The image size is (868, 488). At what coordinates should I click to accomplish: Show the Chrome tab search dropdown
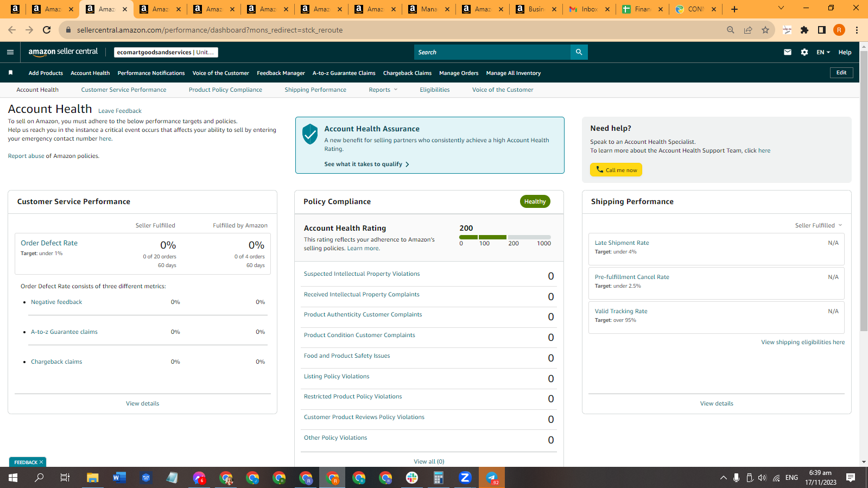click(x=781, y=8)
